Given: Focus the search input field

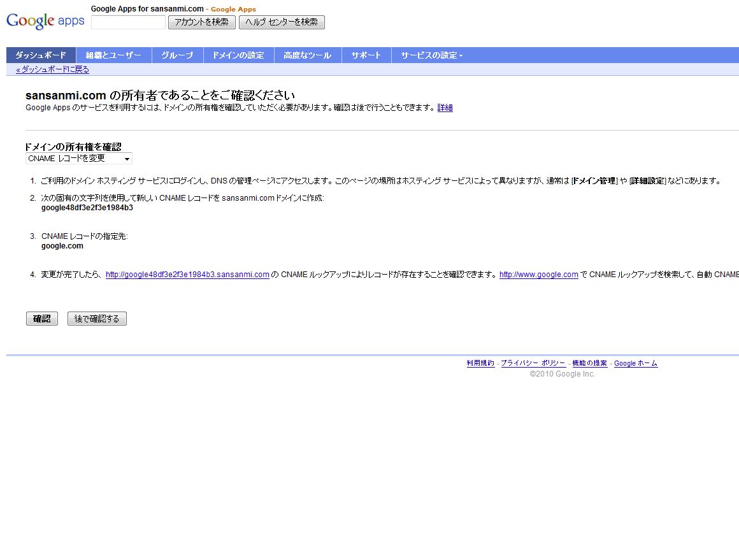Looking at the screenshot, I should pos(128,22).
